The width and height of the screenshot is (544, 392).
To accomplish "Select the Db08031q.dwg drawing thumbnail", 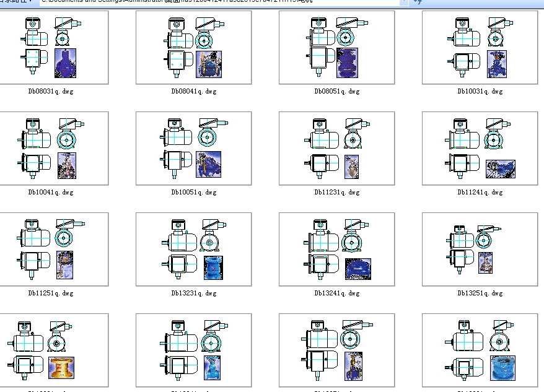I will pyautogui.click(x=54, y=47).
